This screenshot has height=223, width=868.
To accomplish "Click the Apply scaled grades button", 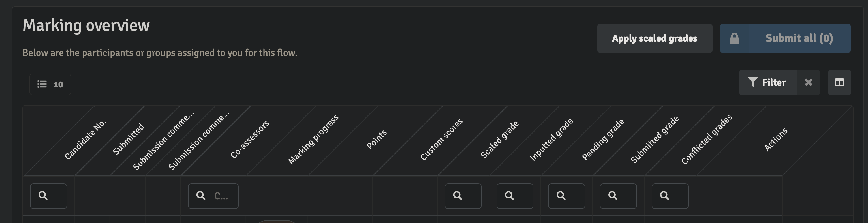I will (655, 38).
